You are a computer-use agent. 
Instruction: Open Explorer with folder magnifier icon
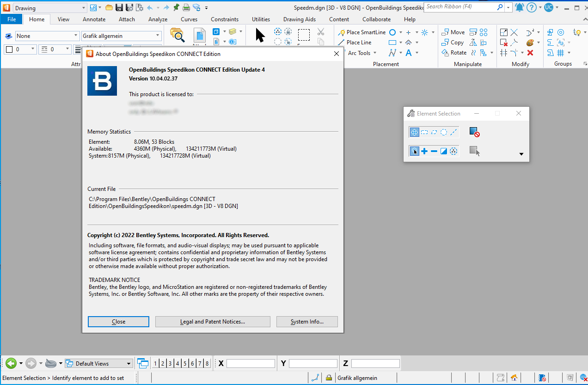tap(177, 35)
